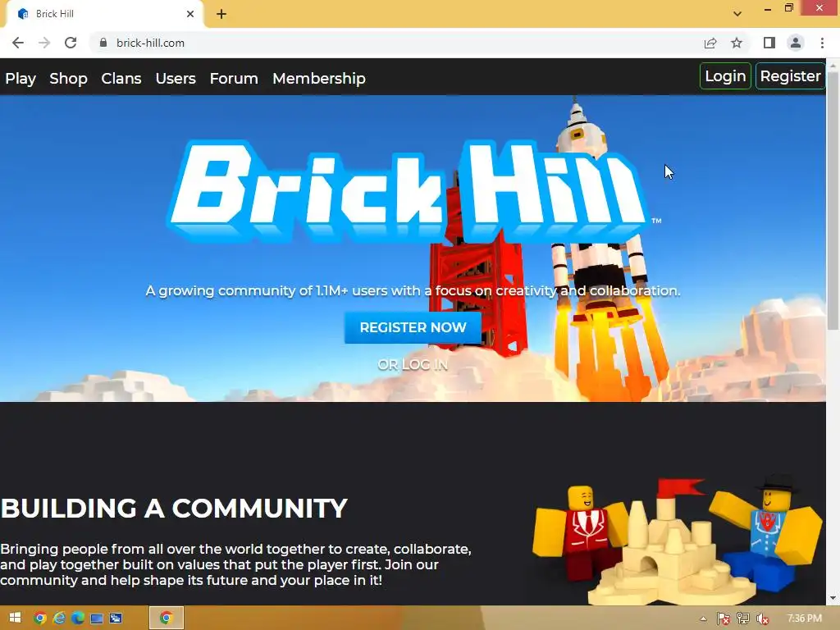Open the taskbar computer monitor icon
Screen dimensions: 840x630
pos(97,619)
